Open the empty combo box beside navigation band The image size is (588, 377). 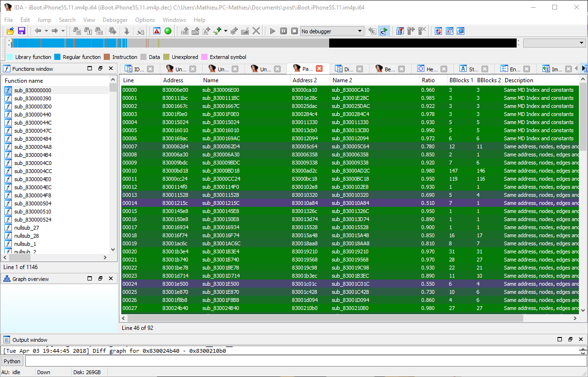(554, 43)
